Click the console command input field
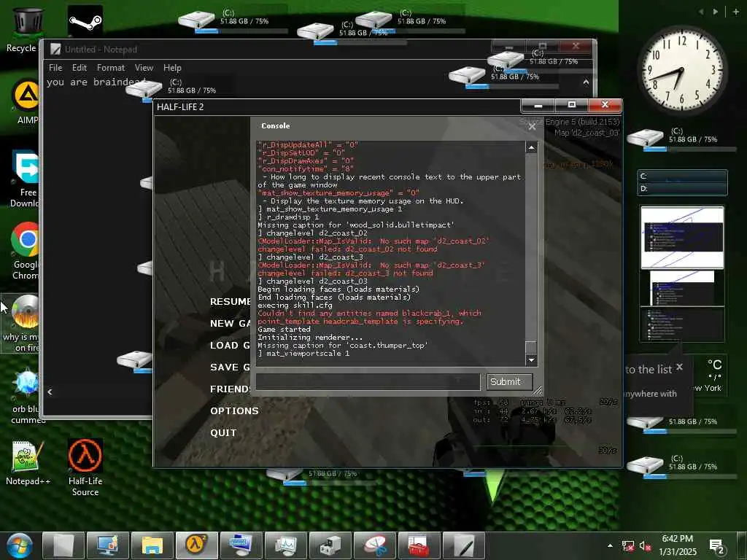This screenshot has width=747, height=560. click(x=368, y=381)
